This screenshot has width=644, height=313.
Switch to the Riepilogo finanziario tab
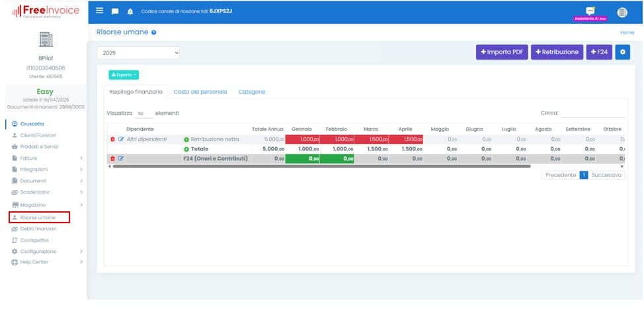[136, 92]
